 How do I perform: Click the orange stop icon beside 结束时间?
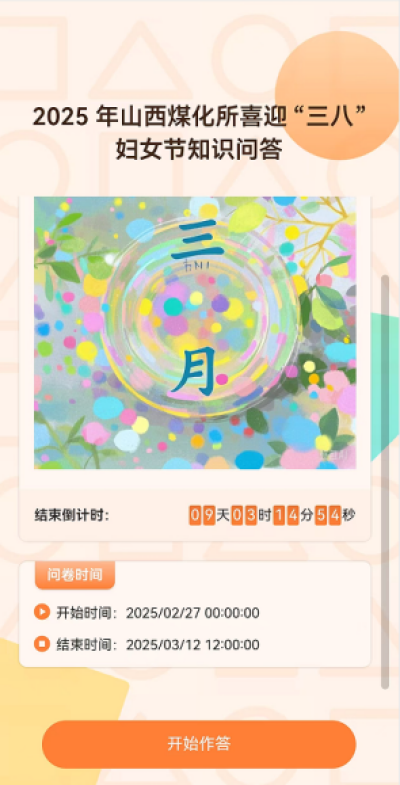42,644
